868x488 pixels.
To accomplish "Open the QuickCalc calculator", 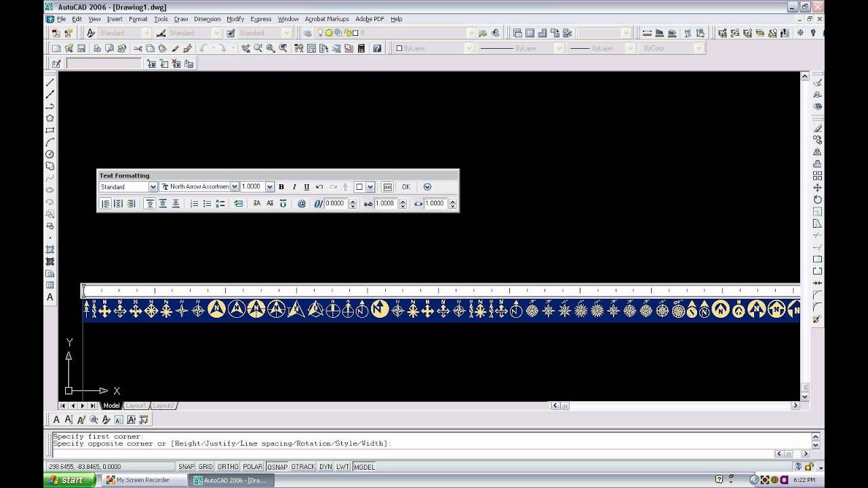I will coord(361,48).
